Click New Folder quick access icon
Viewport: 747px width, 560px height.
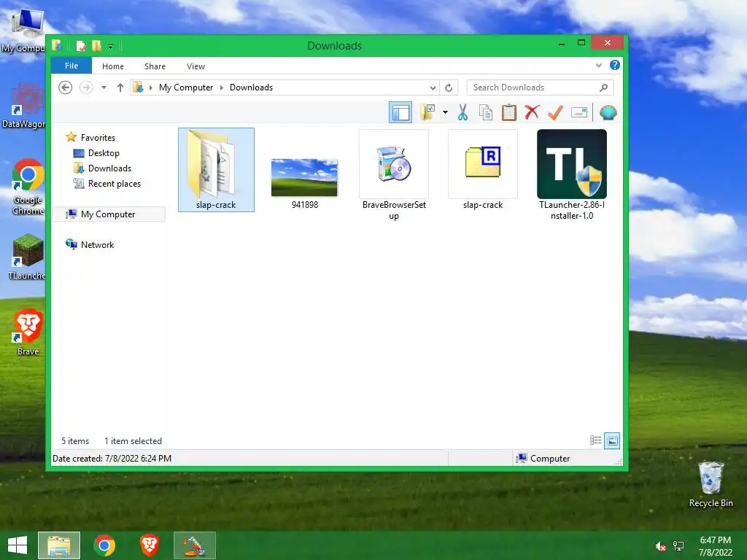(97, 46)
